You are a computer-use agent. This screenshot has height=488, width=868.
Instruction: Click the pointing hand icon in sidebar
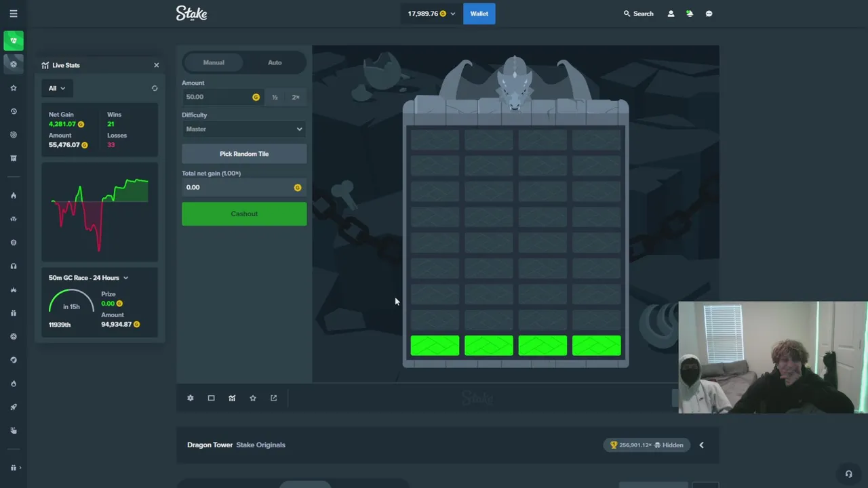coord(14,430)
